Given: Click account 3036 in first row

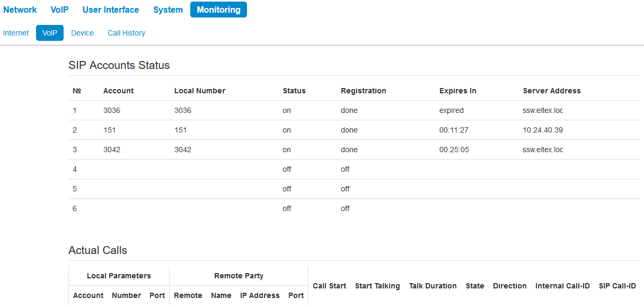Looking at the screenshot, I should [112, 110].
